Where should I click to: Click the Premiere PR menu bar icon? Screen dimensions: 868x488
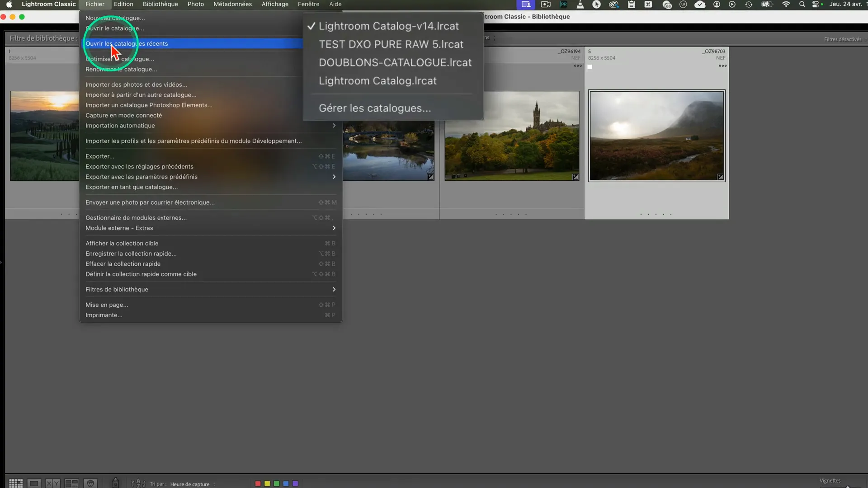click(563, 4)
